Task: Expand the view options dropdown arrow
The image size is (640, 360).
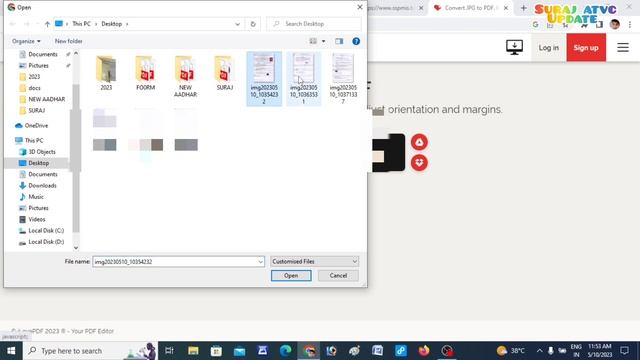Action: pos(324,41)
